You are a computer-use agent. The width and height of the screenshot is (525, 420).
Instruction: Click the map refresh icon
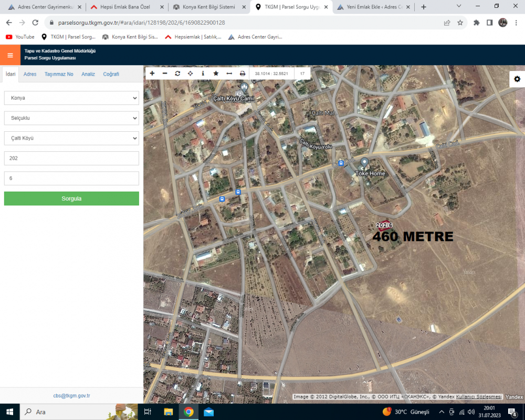click(x=177, y=73)
